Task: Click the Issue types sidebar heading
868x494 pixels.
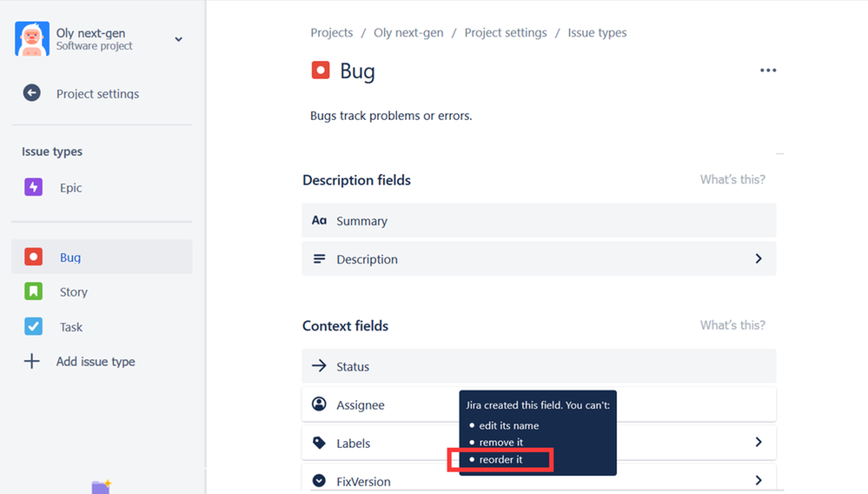Action: point(52,151)
